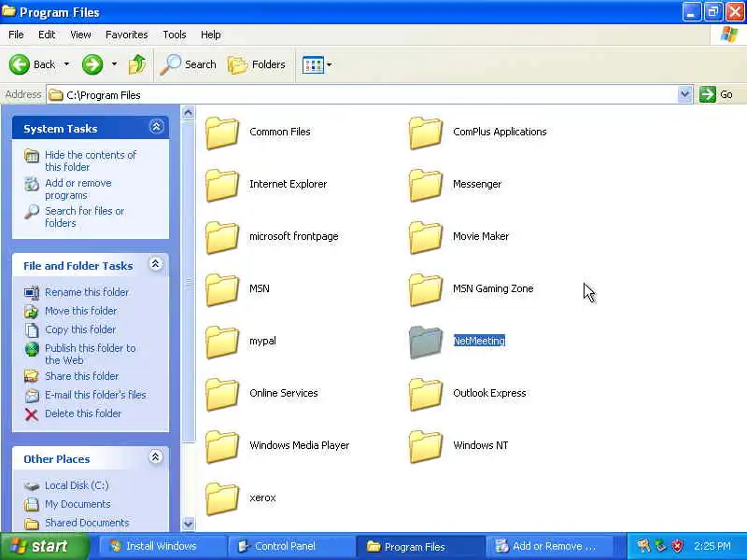Collapse the System Tasks panel

[x=156, y=127]
